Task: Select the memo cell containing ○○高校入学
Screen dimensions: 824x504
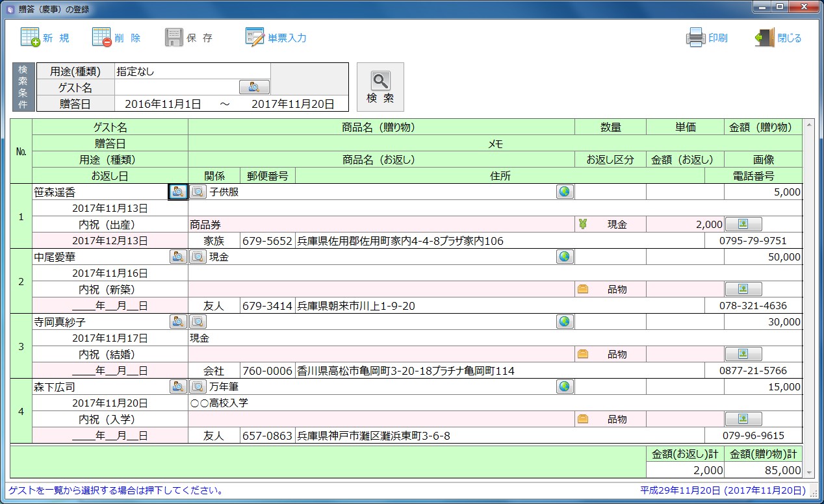Action: pos(494,403)
